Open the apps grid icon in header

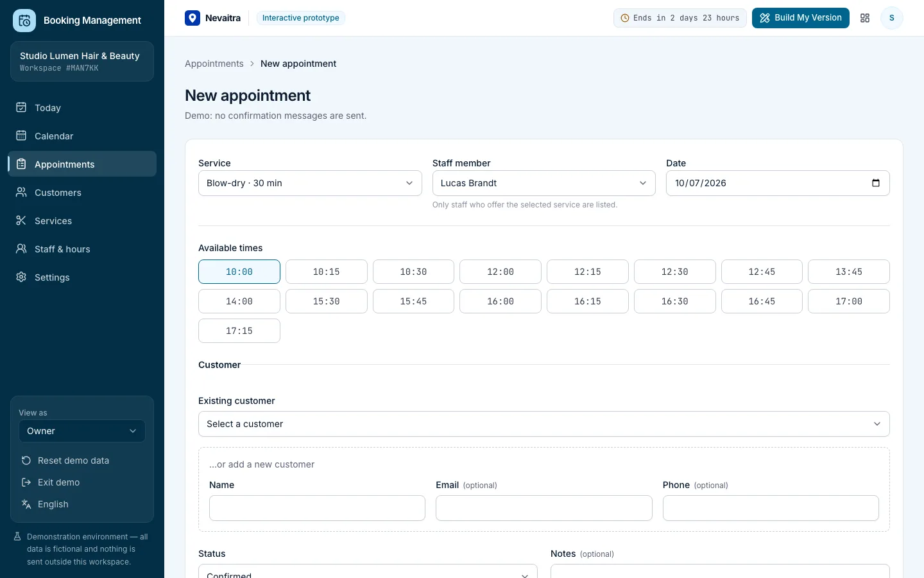865,18
